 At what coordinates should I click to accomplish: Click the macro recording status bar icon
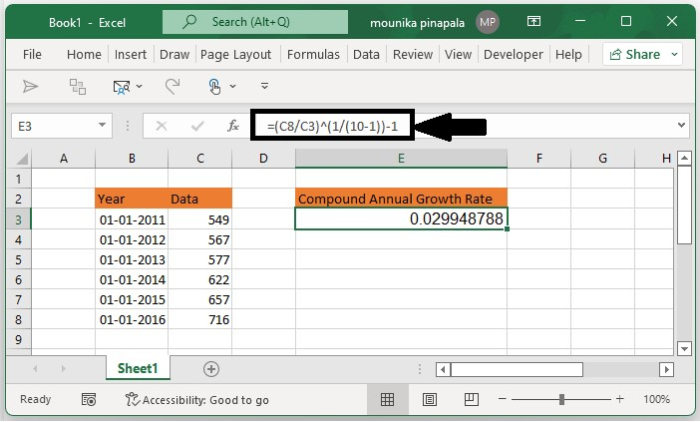(88, 399)
